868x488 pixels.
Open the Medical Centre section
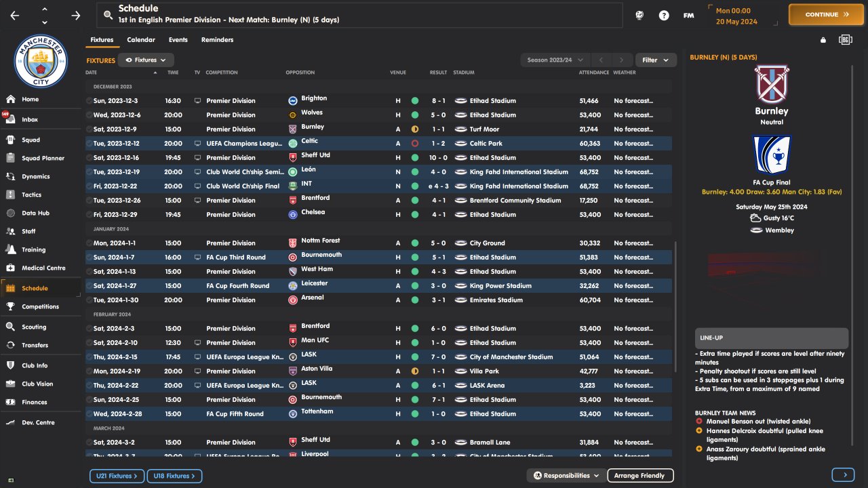tap(43, 268)
